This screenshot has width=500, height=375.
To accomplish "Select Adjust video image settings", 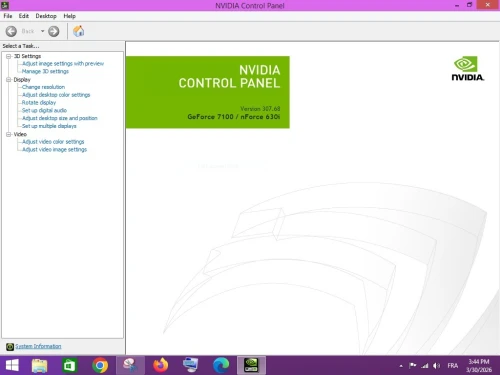I will pyautogui.click(x=54, y=150).
